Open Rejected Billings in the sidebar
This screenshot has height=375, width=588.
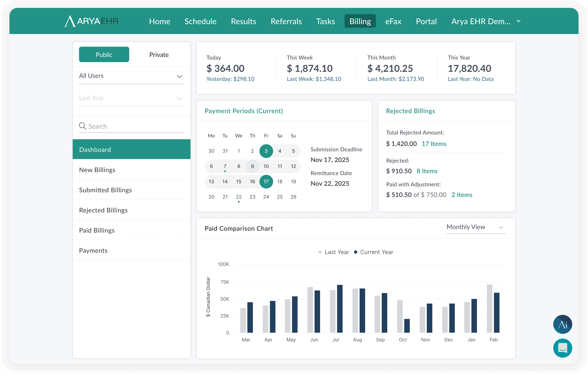[x=131, y=210]
